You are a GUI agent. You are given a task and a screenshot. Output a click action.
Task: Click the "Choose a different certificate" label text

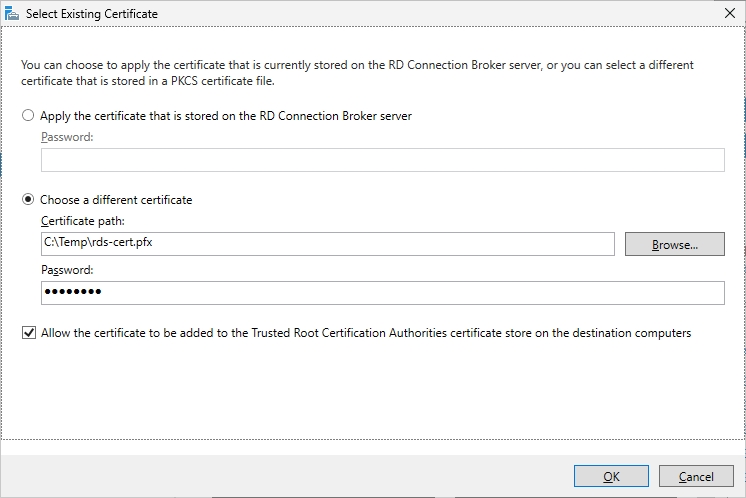pos(116,200)
